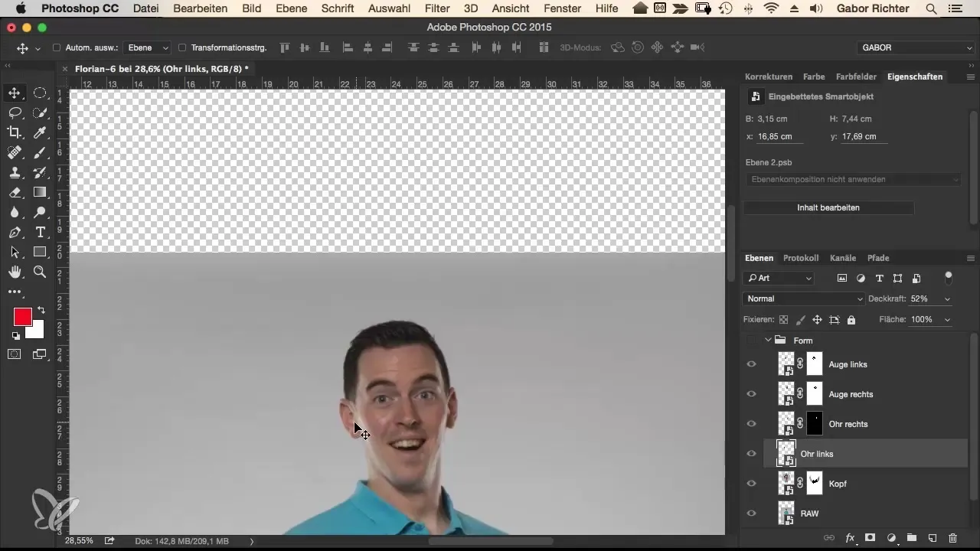This screenshot has width=980, height=551.
Task: Select the Elliptical Marquee tool
Action: click(40, 93)
